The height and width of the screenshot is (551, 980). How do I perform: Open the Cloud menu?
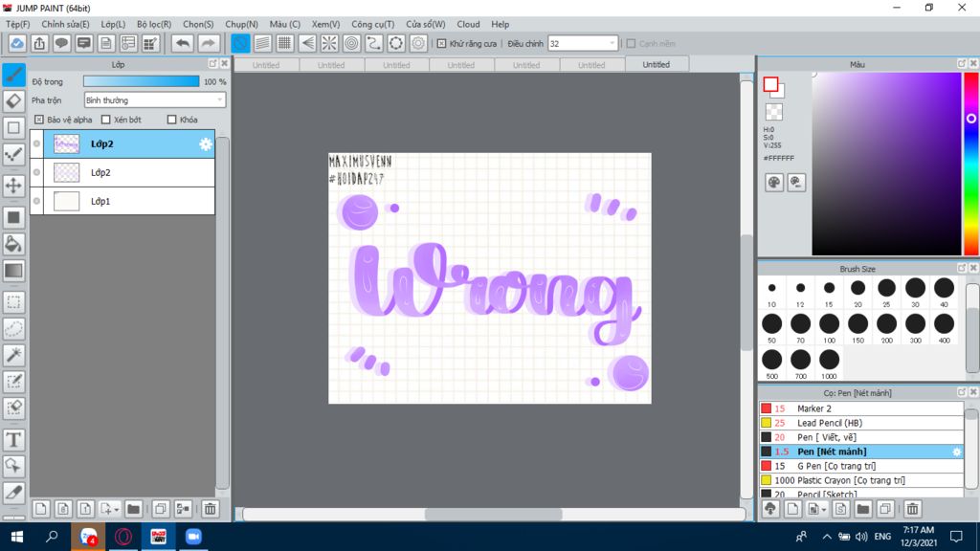click(468, 24)
